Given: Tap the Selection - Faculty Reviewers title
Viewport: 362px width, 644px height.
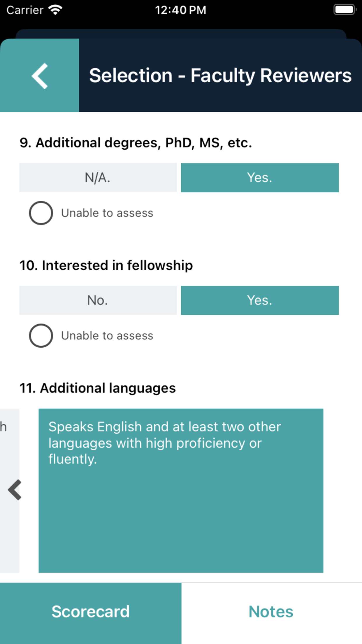Looking at the screenshot, I should tap(220, 76).
